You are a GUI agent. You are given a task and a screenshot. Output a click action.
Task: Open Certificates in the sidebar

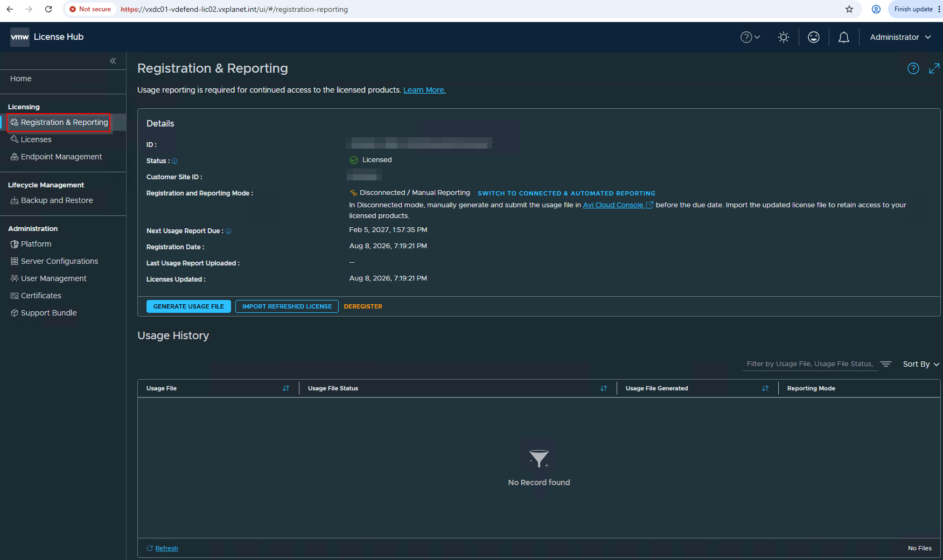tap(36, 296)
